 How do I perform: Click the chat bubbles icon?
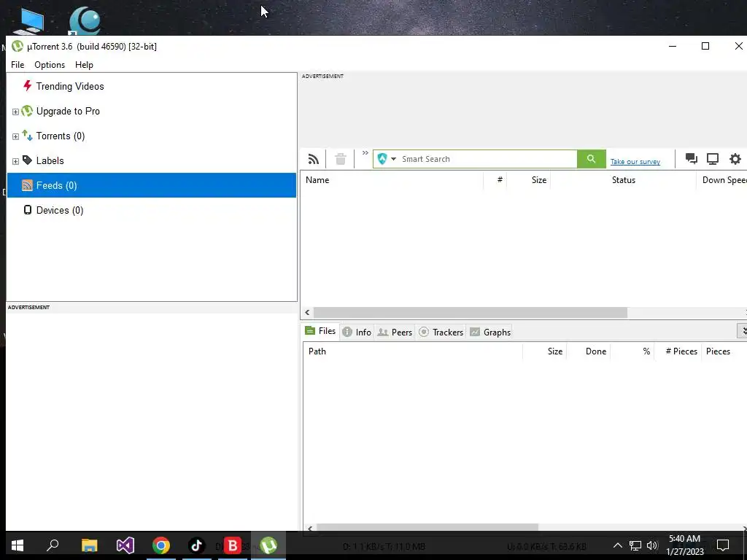pyautogui.click(x=692, y=158)
